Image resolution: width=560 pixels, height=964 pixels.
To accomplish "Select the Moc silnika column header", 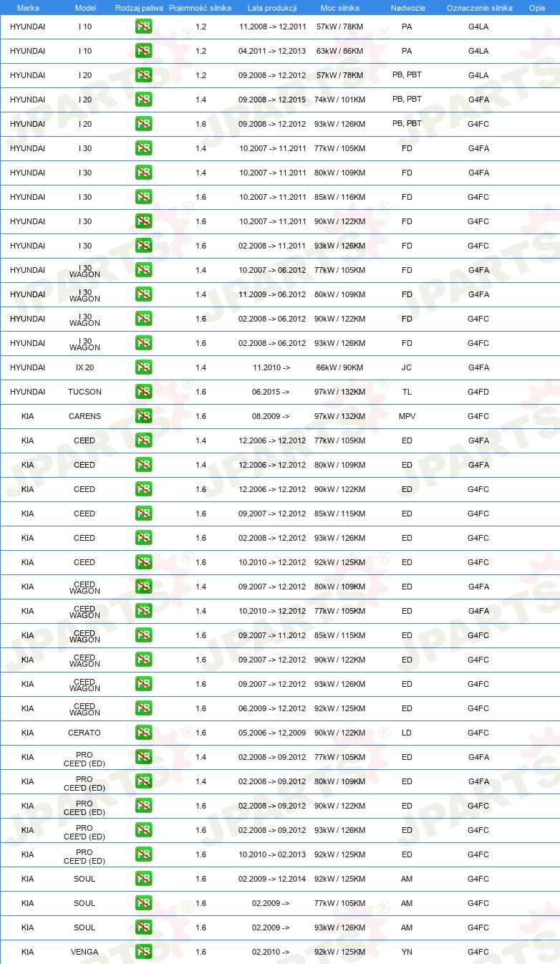I will tap(340, 8).
